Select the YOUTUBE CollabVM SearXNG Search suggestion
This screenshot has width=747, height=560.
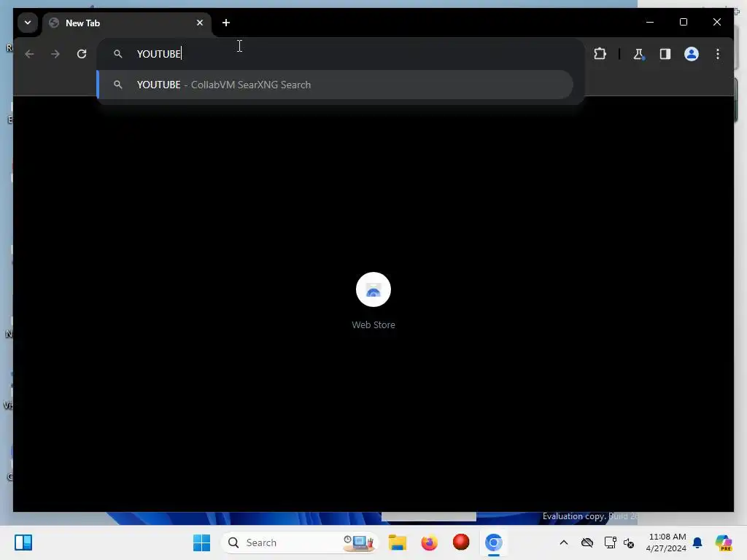335,85
